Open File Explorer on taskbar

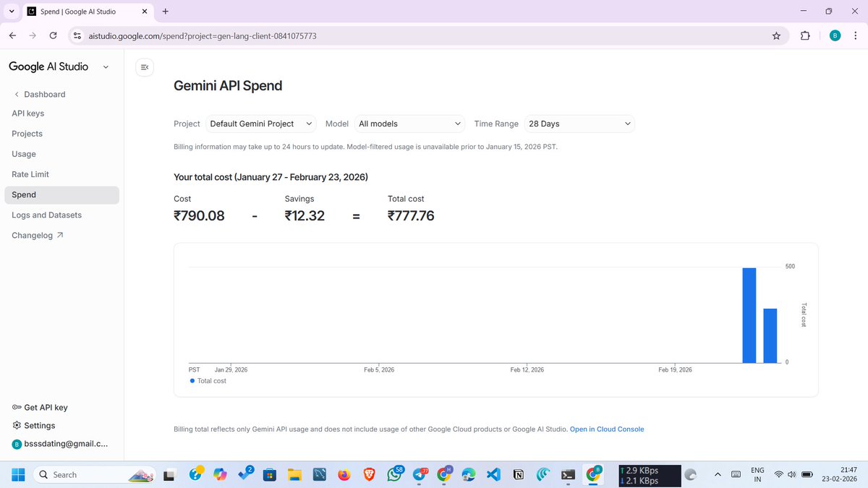click(x=294, y=475)
